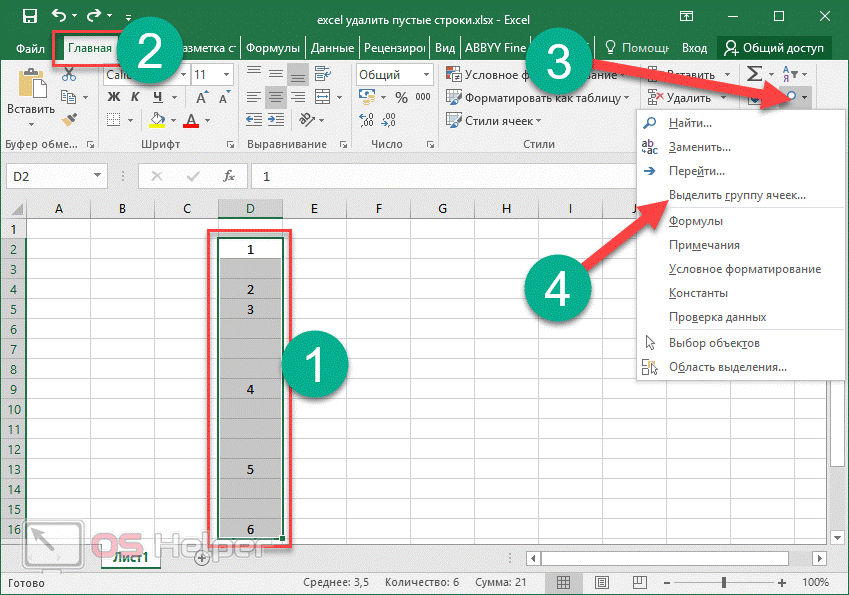
Task: Apply underline with the Ч button
Action: point(158,97)
